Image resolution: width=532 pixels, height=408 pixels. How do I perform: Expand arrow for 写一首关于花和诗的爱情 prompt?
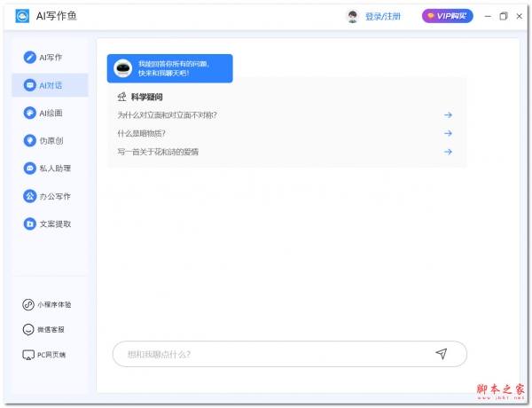(x=449, y=152)
